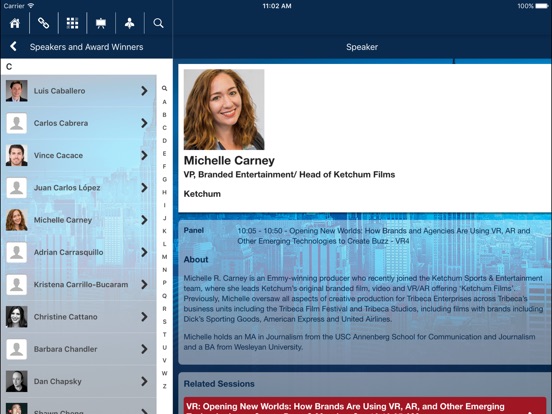Tap the Related Sessions heading
Screen dimensions: 552x414
pyautogui.click(x=219, y=384)
